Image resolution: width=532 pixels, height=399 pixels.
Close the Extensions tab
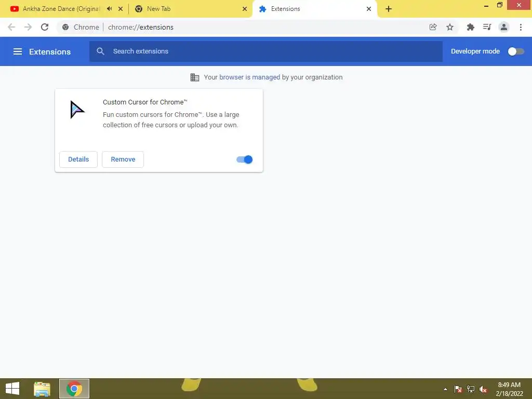pyautogui.click(x=369, y=9)
